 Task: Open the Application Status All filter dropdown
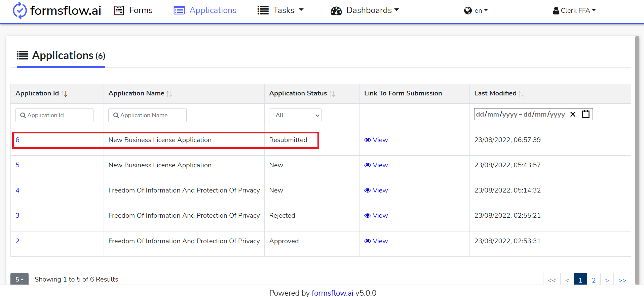tap(295, 115)
